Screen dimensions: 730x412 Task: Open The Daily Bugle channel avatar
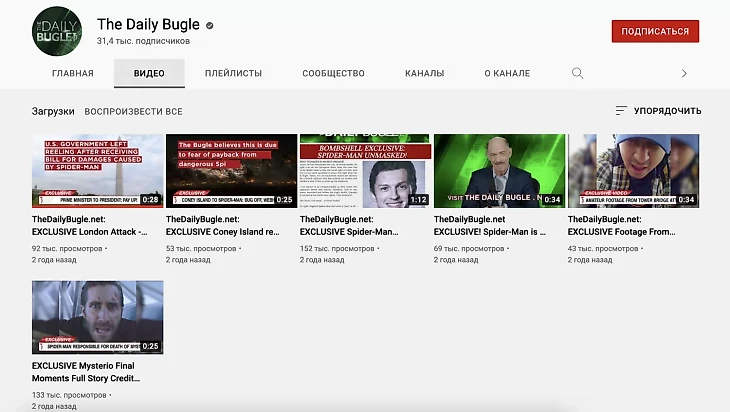[x=57, y=31]
